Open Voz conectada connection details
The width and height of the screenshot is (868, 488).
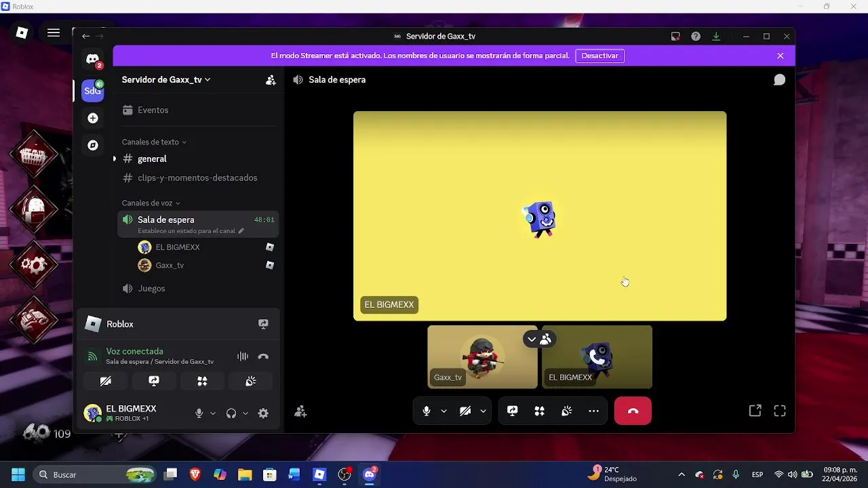click(x=134, y=351)
